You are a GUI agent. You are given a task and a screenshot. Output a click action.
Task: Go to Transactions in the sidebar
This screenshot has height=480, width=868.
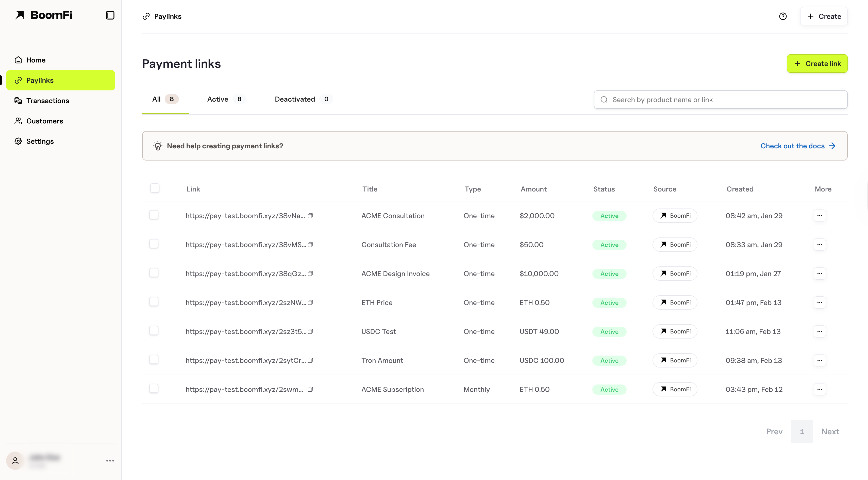coord(47,101)
